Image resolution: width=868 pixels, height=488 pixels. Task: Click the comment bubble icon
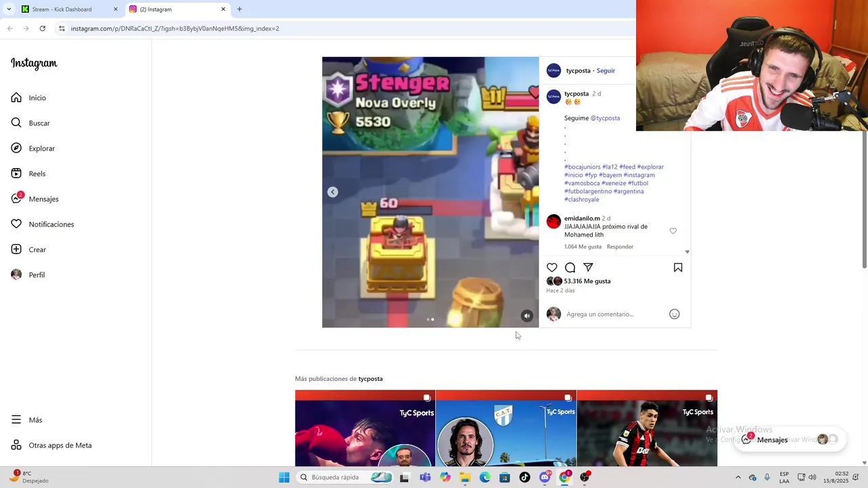coord(570,268)
